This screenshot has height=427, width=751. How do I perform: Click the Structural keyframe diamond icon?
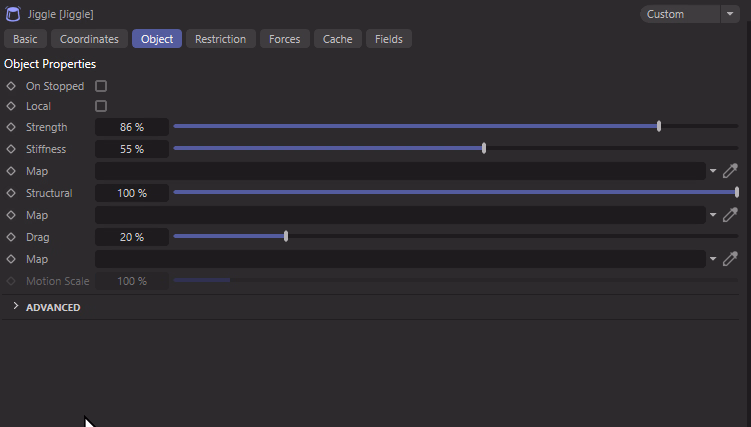[x=11, y=193]
